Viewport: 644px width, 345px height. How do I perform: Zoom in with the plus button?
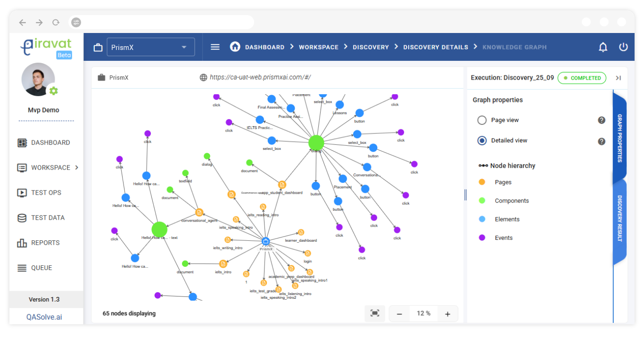[x=448, y=314]
